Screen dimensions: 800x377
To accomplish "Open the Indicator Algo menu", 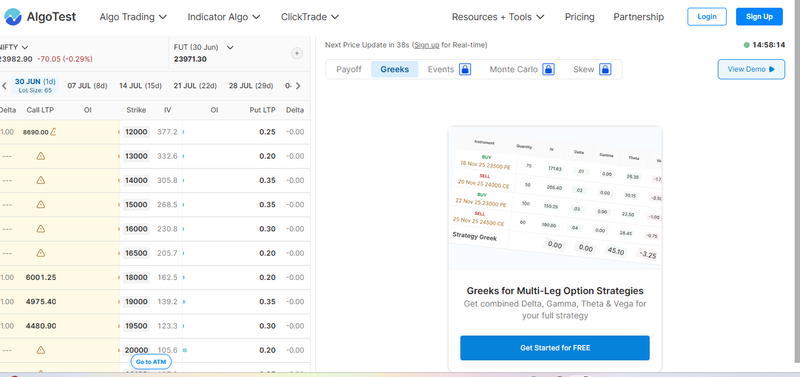I will coord(224,17).
